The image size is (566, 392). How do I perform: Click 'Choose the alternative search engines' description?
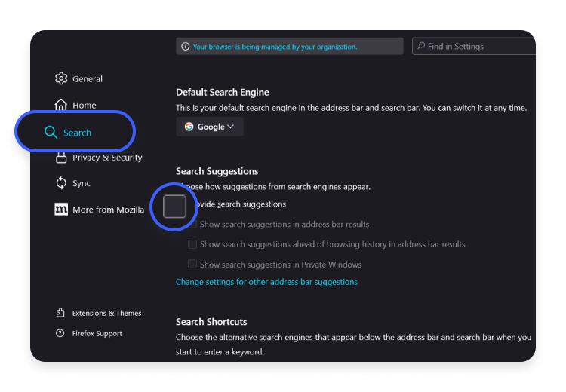click(x=353, y=345)
